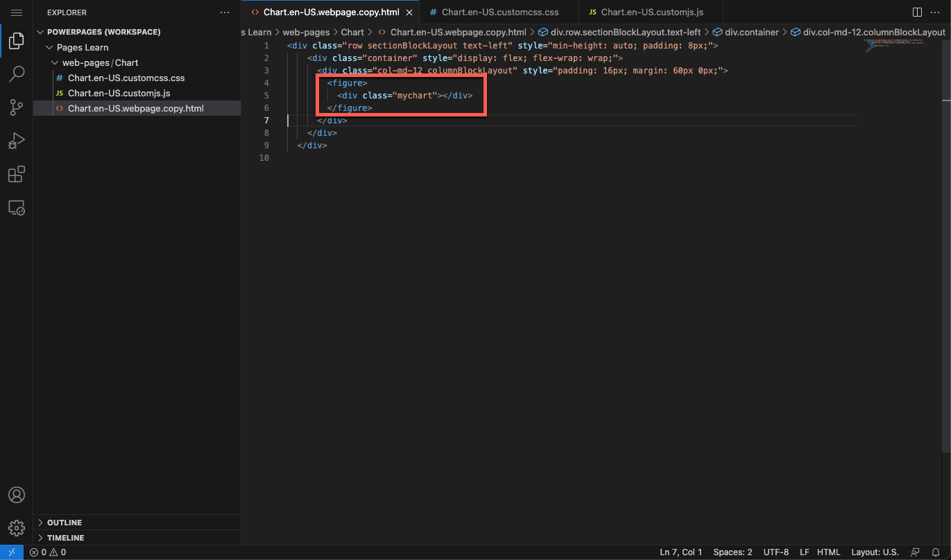This screenshot has width=951, height=560.
Task: Change the HTML language mode
Action: (828, 552)
